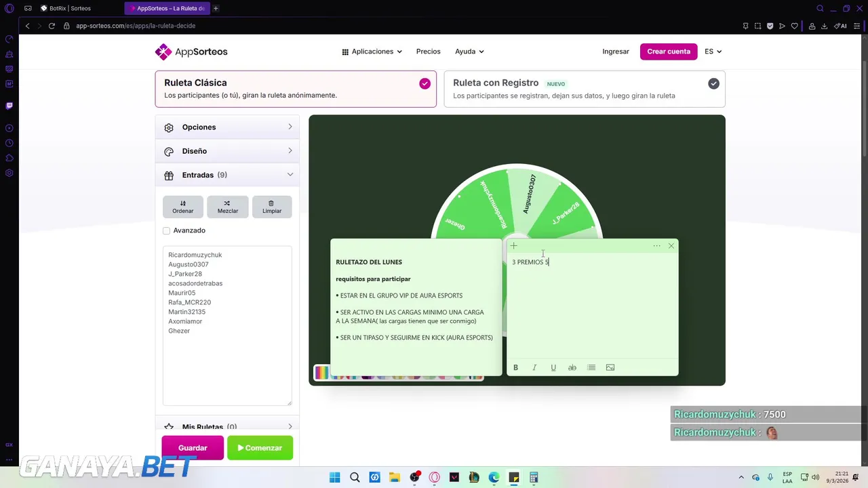The width and height of the screenshot is (868, 488).
Task: Open Microsoft Edge from taskbar
Action: (494, 478)
